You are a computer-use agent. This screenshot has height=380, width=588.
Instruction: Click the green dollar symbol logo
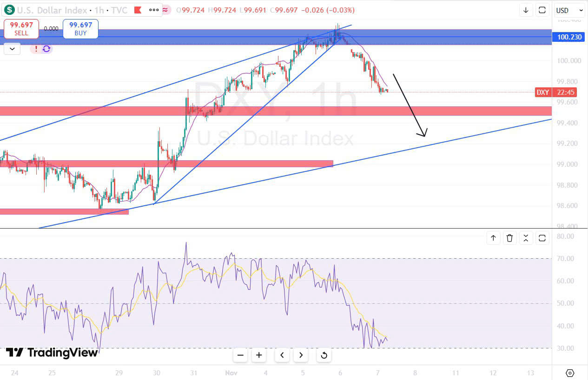point(9,10)
